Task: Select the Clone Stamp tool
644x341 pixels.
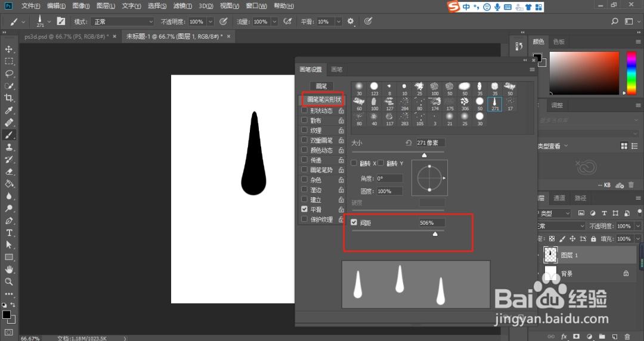Action: [8, 147]
